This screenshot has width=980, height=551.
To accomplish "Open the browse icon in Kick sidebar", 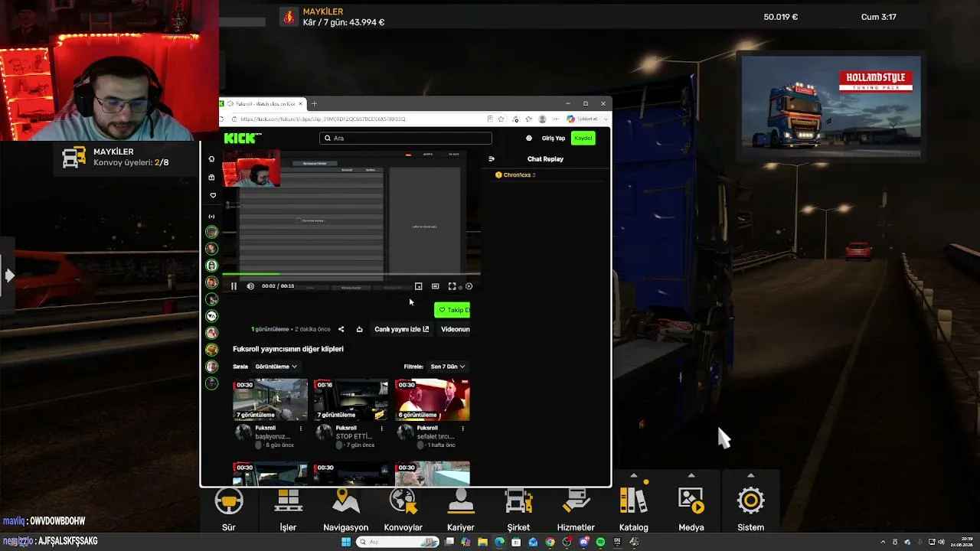I will [212, 178].
